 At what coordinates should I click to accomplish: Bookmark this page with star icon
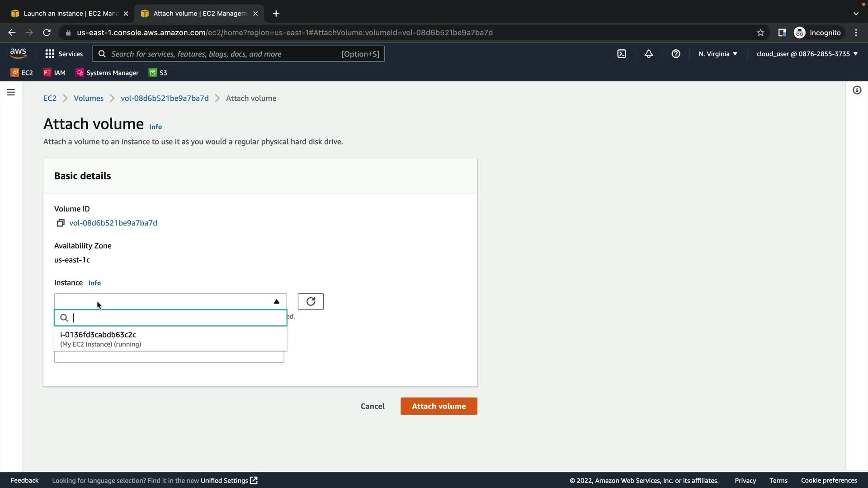pos(760,33)
